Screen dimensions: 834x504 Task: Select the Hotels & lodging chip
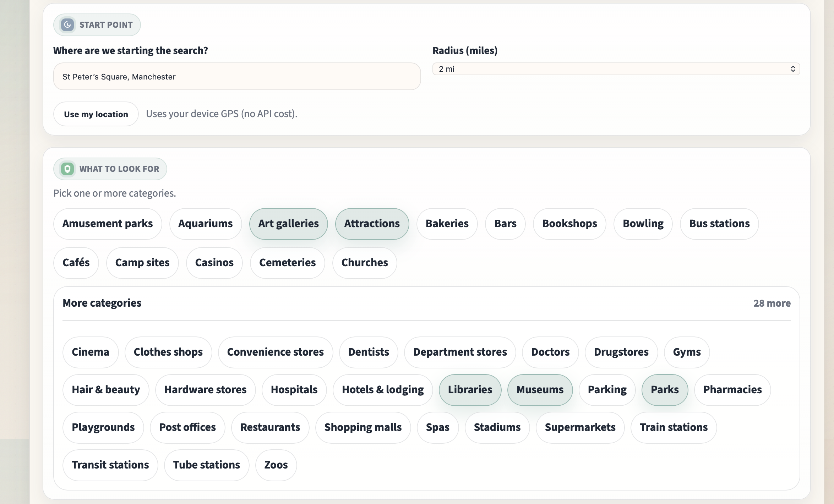point(382,390)
